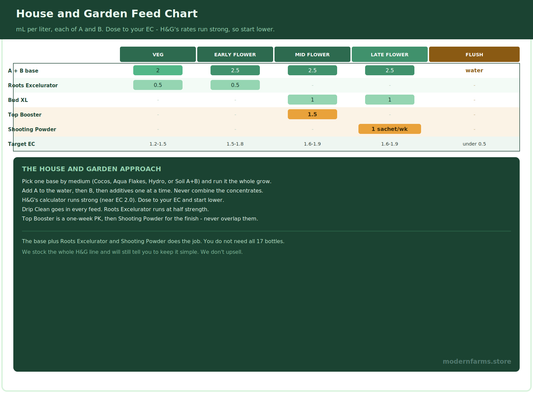Click Mid Flower Target EC 1.6-1.9
The image size is (533, 393).
coord(312,144)
